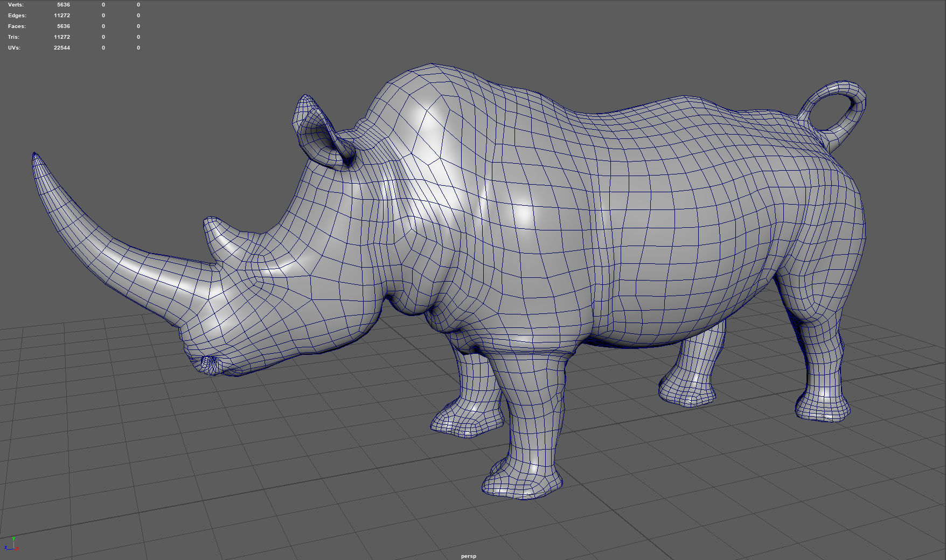Select the Tris count value 11272
The image size is (946, 560).
click(62, 37)
